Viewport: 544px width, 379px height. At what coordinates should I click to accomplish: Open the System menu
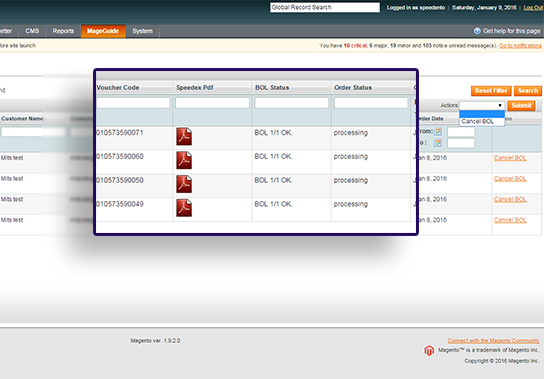pyautogui.click(x=142, y=31)
